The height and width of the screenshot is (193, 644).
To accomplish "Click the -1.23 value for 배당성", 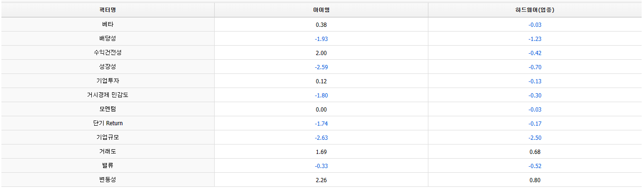I will (x=535, y=39).
